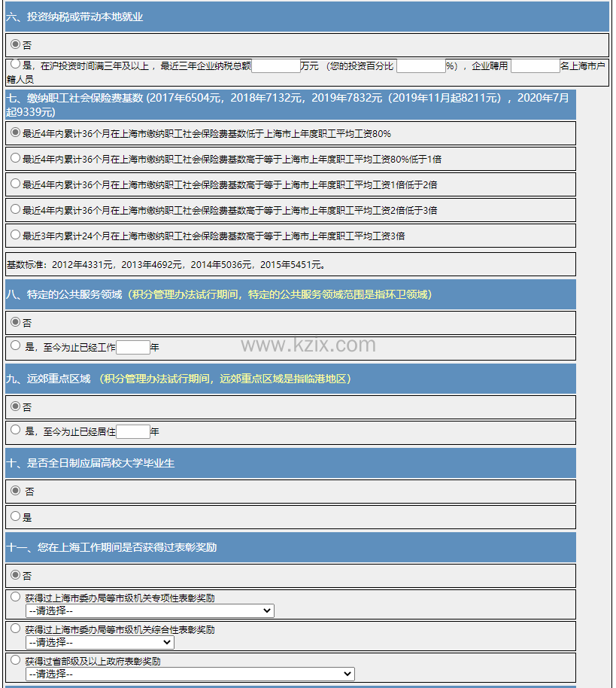Select 是 for 特定的公共服务领域
Screen dimensions: 616x688
pos(15,346)
